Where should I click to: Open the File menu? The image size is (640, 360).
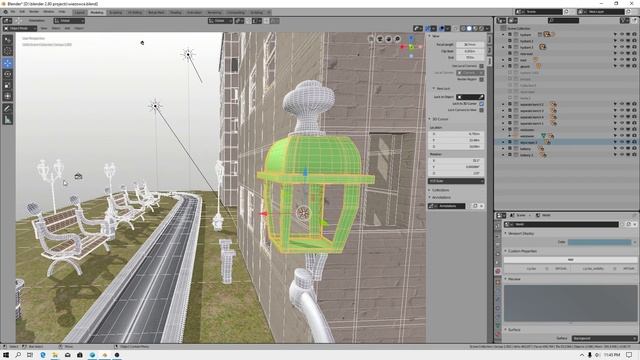coord(13,12)
